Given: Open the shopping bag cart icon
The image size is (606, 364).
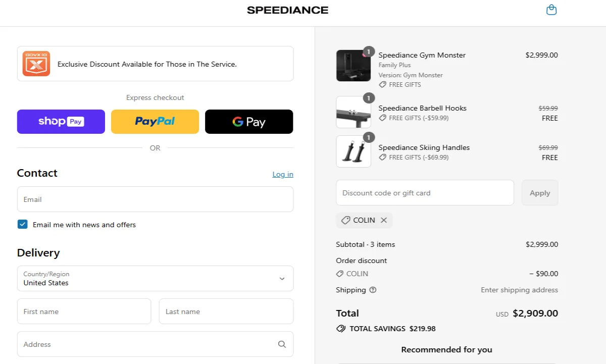Looking at the screenshot, I should coord(551,10).
